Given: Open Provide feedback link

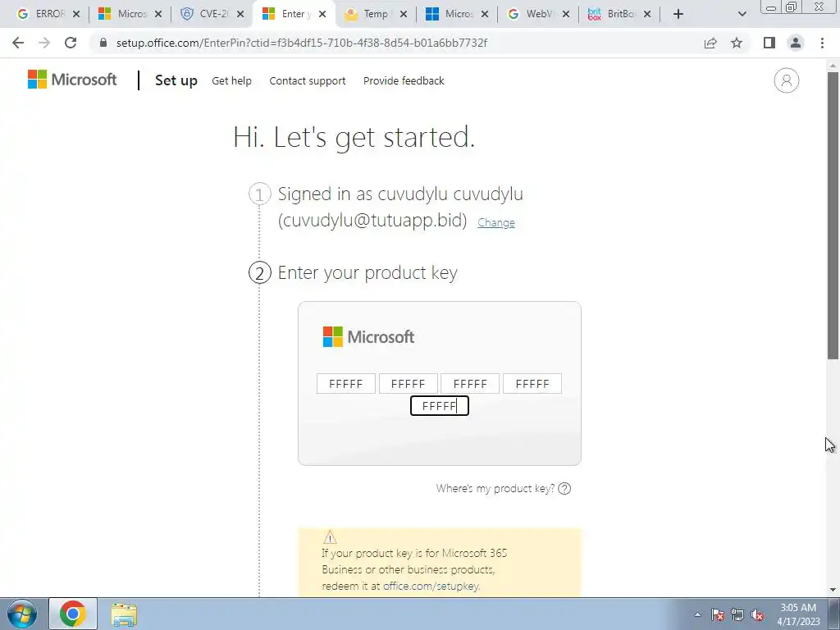Looking at the screenshot, I should (404, 81).
